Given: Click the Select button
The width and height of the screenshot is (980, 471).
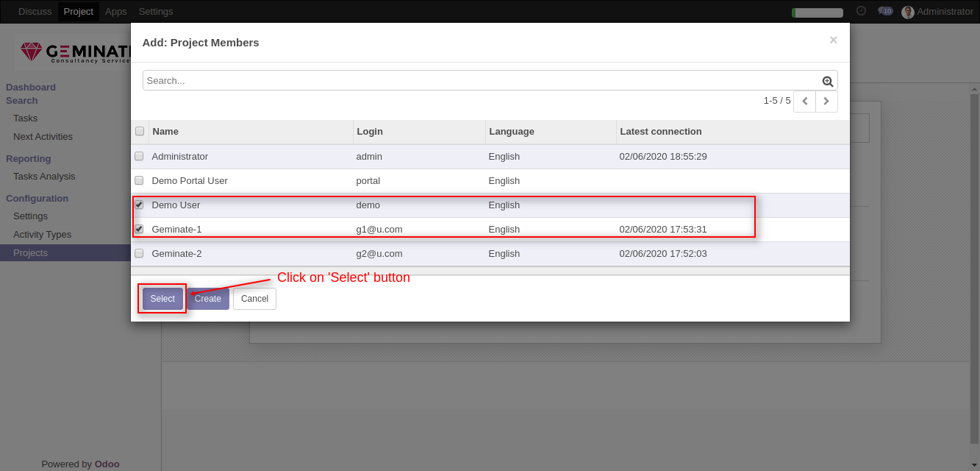Looking at the screenshot, I should click(x=162, y=299).
